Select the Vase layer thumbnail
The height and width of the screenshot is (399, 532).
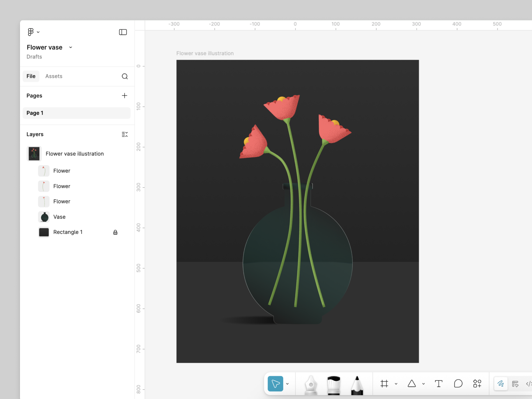coord(44,217)
